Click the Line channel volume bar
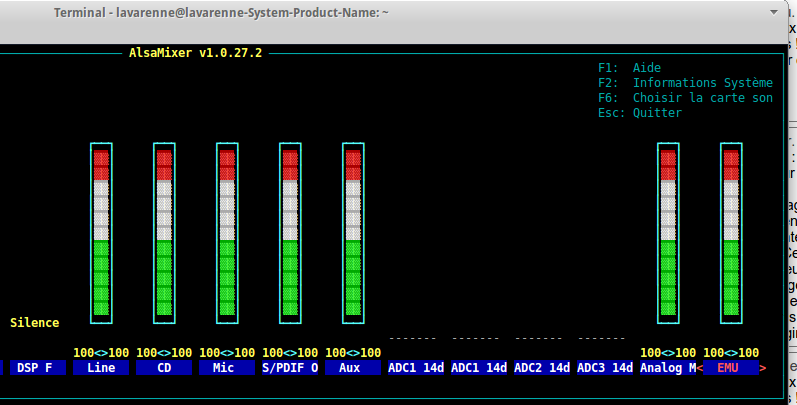Screen dimensions: 797x405 (x=101, y=233)
